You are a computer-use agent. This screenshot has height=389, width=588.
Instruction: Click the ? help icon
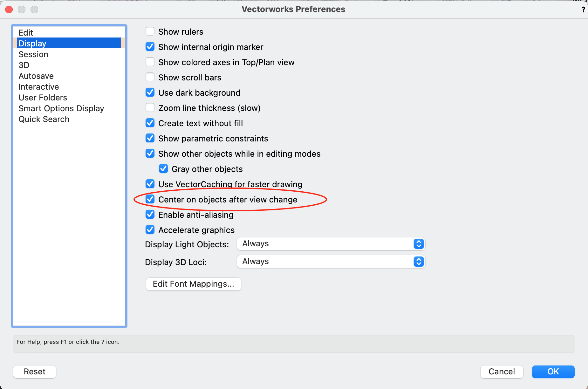[583, 10]
